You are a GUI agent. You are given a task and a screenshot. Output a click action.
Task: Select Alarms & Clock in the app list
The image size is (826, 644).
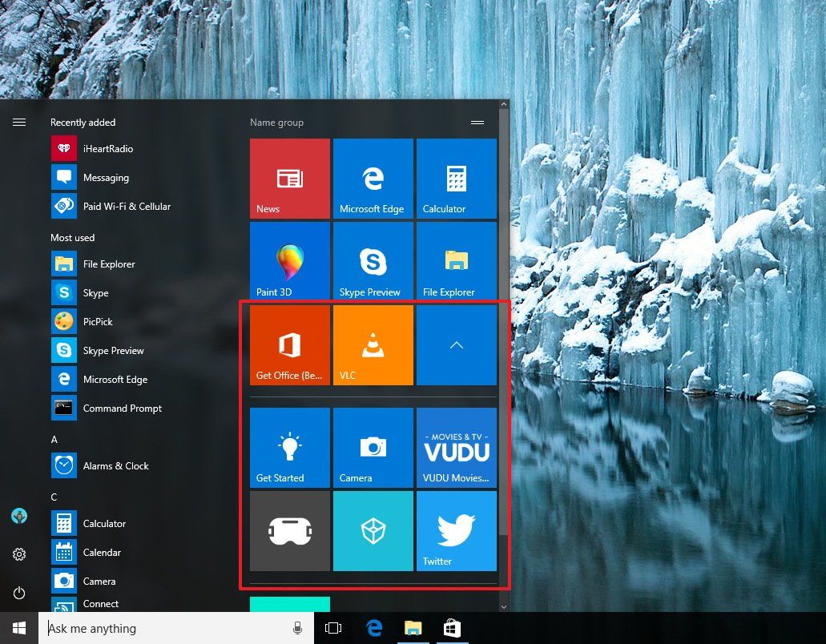[x=115, y=465]
